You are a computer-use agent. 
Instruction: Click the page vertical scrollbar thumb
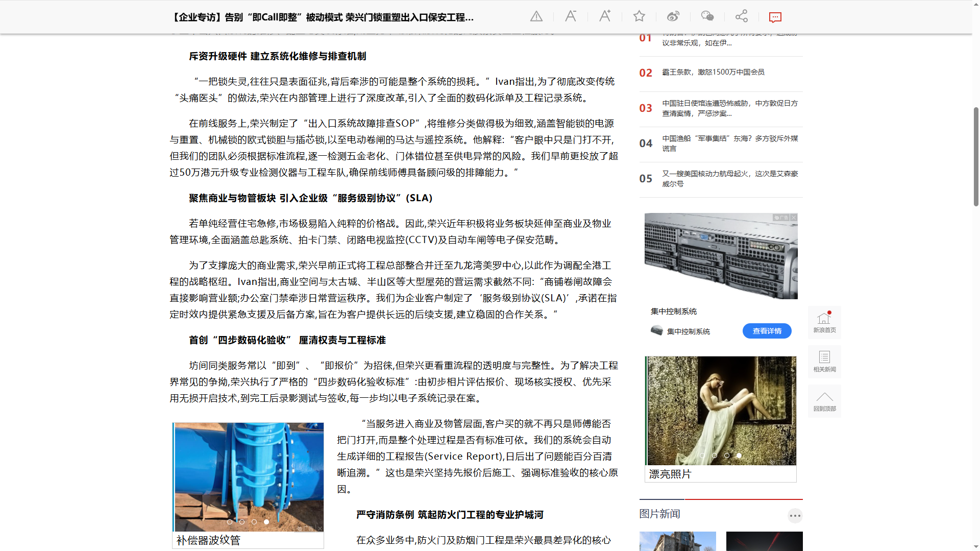975,156
